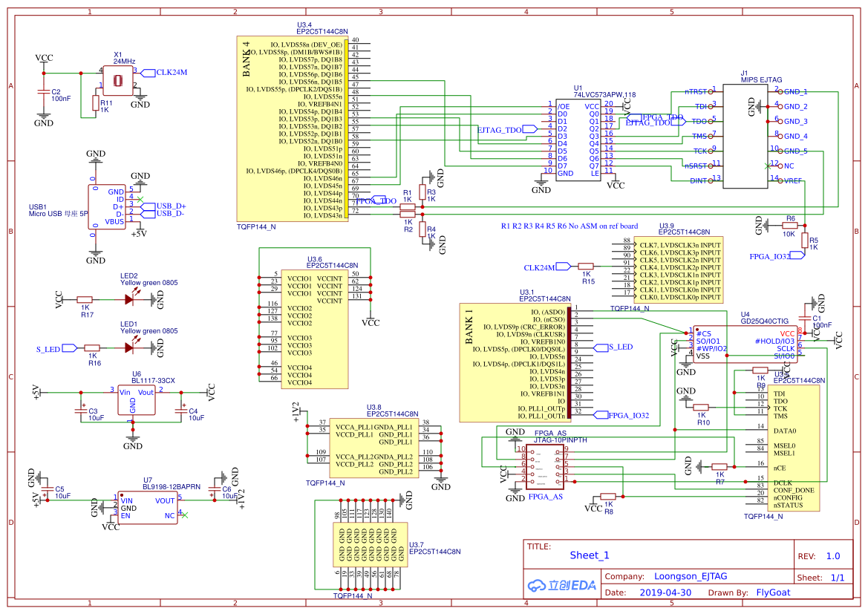The image size is (868, 614).
Task: Select the C2 100nF capacitor symbol
Action: 45,93
